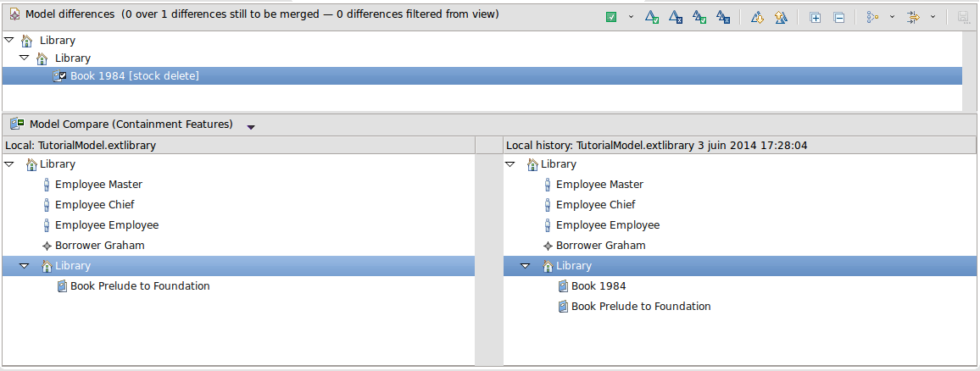Reject all non-conflicting changes
The height and width of the screenshot is (371, 980).
tap(723, 17)
